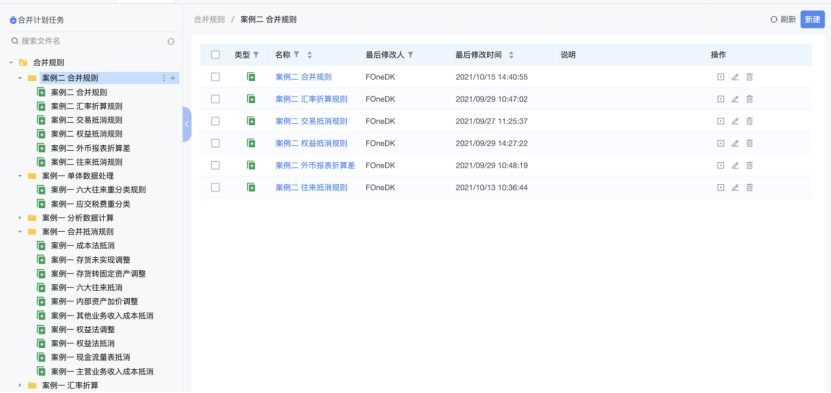Select 案例一 主营业务收入成本抵消 in tree

102,372
